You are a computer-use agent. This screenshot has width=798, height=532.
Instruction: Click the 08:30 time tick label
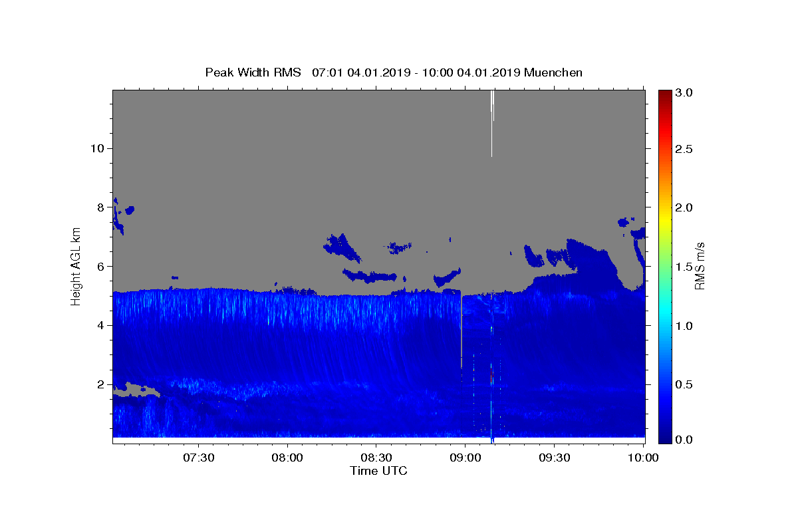[x=376, y=458]
